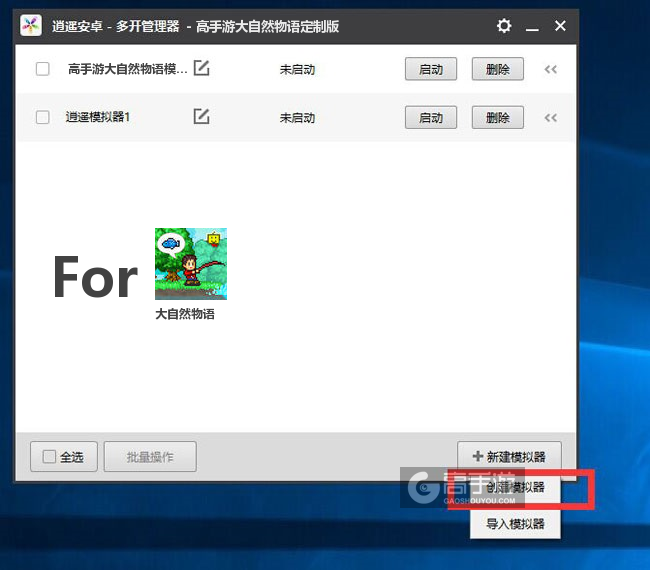Click the edit icon for 高手游大自然物语 emulator

pyautogui.click(x=201, y=69)
